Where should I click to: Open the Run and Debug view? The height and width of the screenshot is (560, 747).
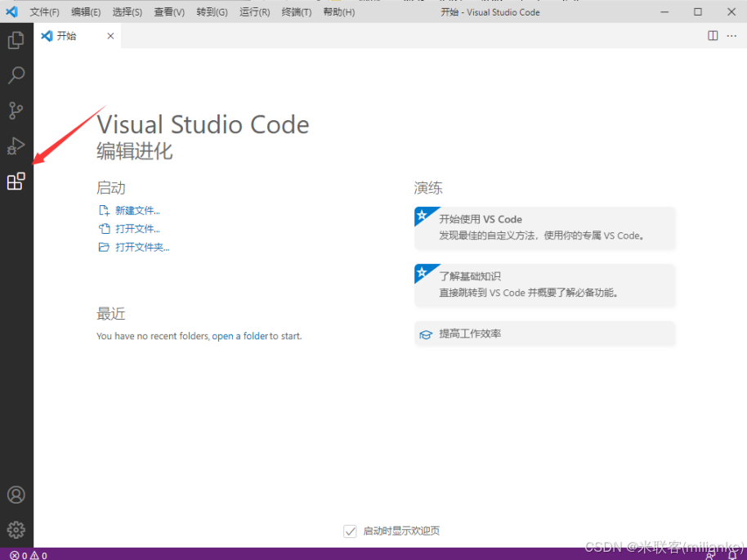(x=16, y=146)
